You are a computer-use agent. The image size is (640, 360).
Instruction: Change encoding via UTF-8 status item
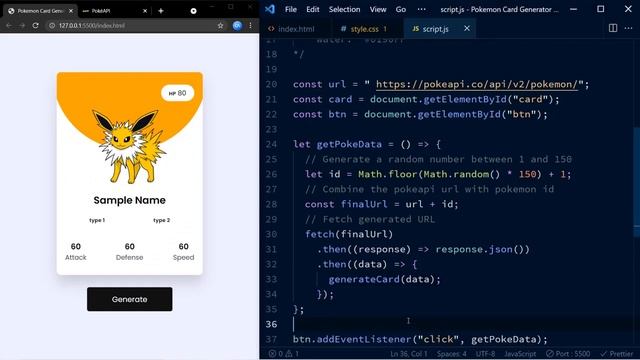tap(485, 354)
